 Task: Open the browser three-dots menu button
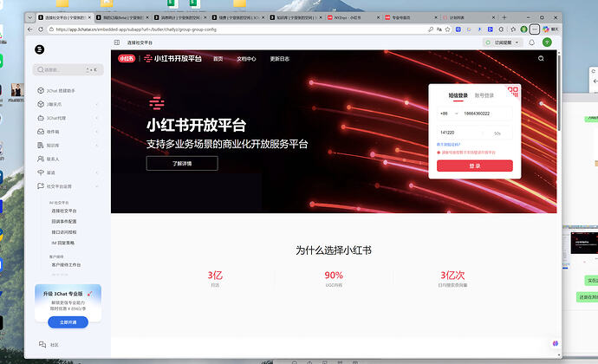click(535, 29)
